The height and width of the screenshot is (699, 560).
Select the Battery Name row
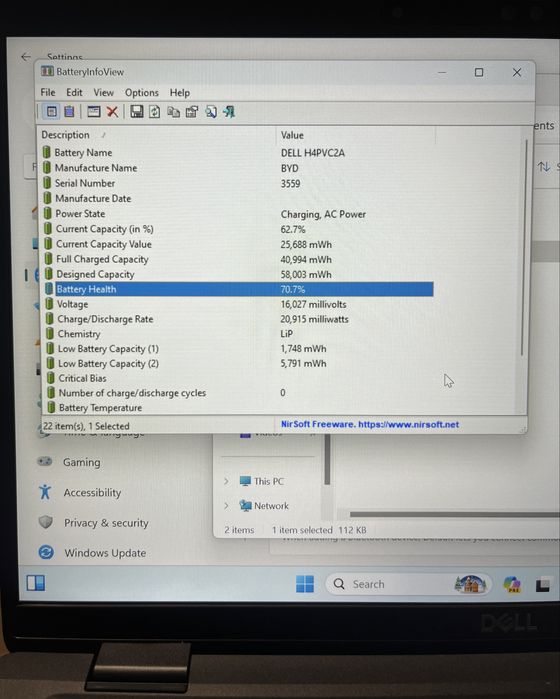[x=239, y=152]
